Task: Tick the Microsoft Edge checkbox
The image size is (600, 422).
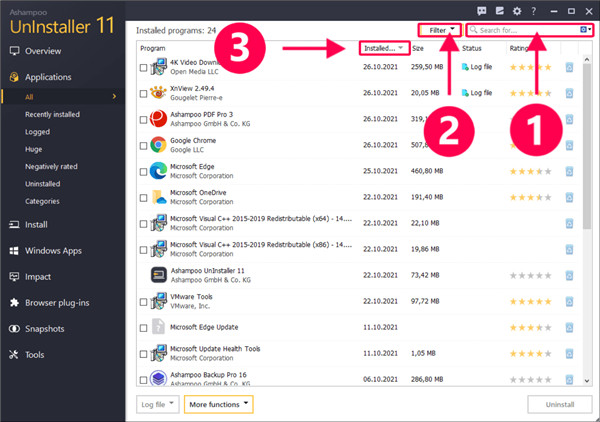Action: pos(143,172)
